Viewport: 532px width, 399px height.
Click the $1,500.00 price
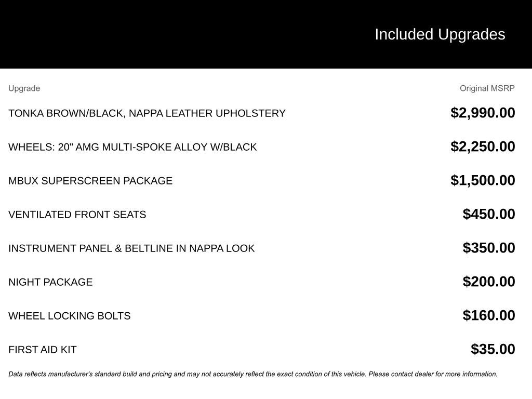point(483,180)
